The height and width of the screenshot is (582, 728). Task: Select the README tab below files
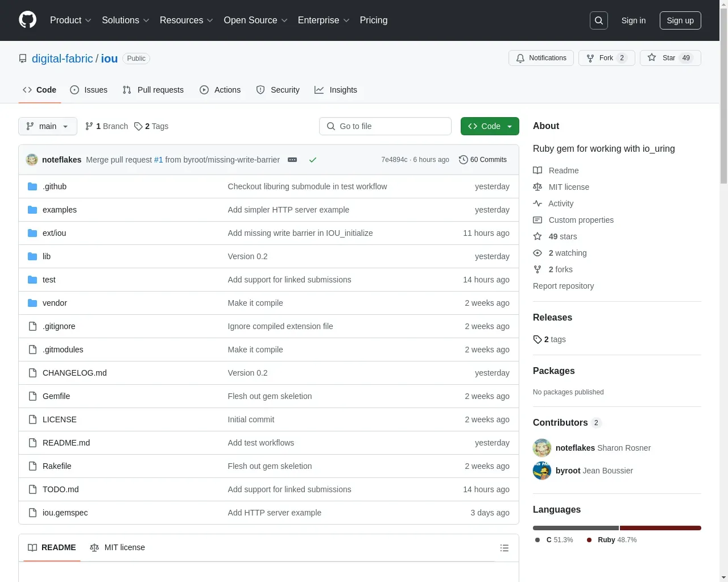click(52, 547)
